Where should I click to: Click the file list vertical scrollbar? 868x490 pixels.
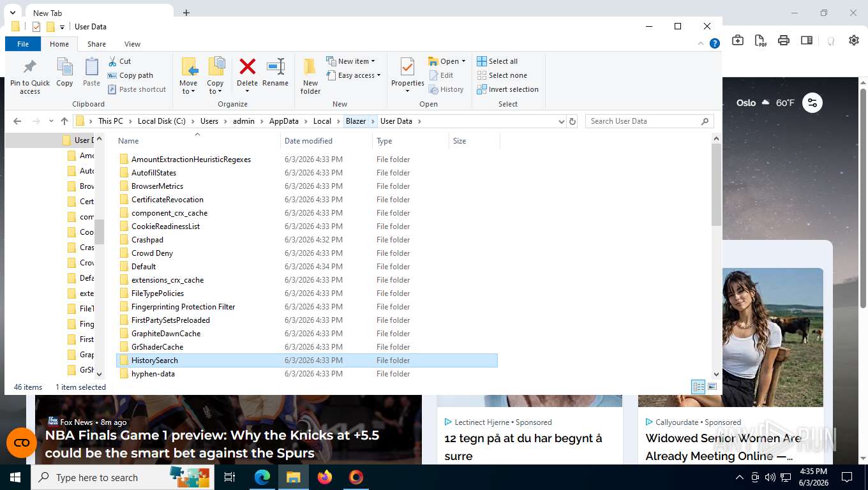tap(716, 185)
